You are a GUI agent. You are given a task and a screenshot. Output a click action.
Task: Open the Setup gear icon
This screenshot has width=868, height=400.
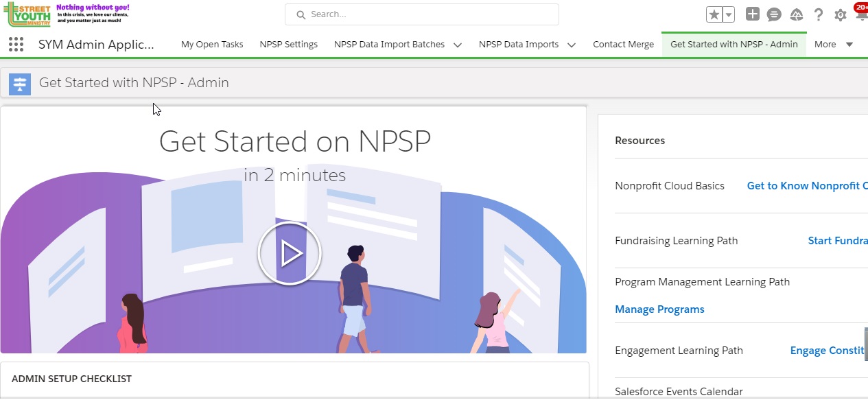click(x=841, y=14)
